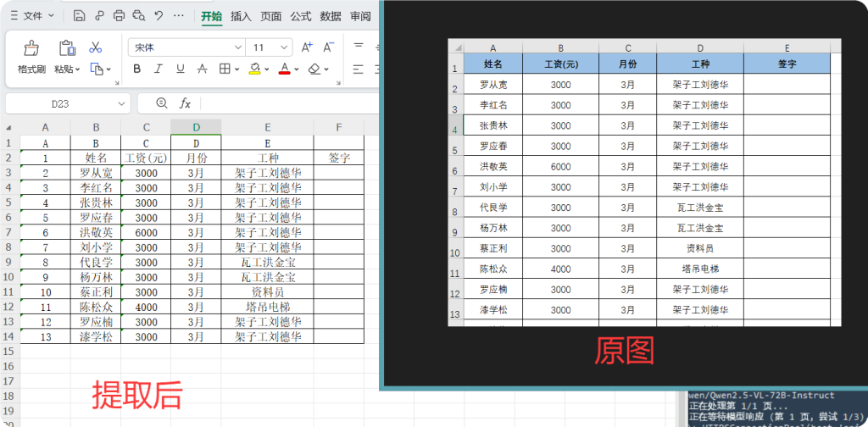Click the select-all corner of the sheet
The width and height of the screenshot is (868, 427).
click(10, 127)
